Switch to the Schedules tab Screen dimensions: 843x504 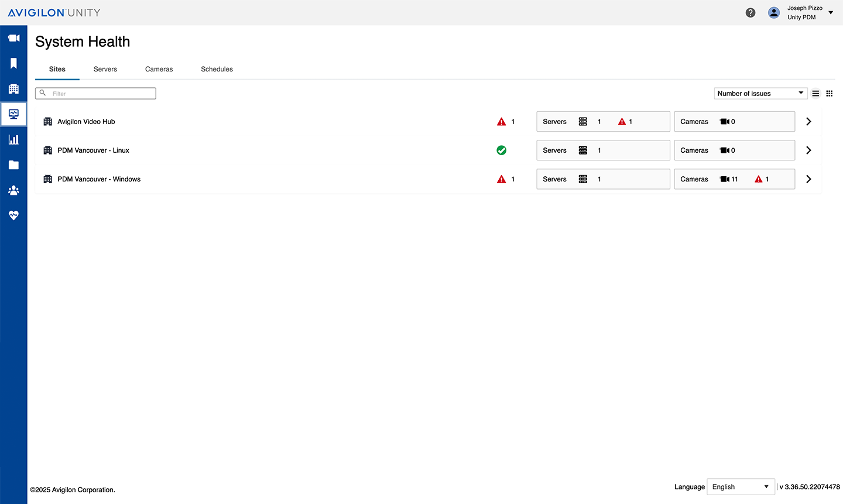point(217,69)
